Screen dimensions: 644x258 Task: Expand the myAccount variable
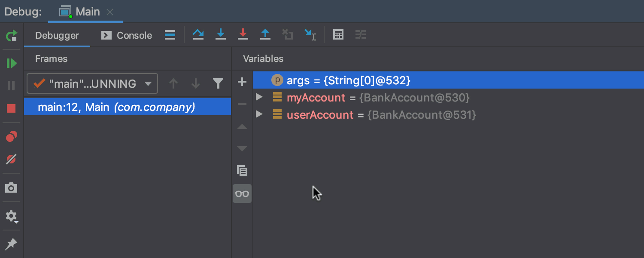click(259, 97)
